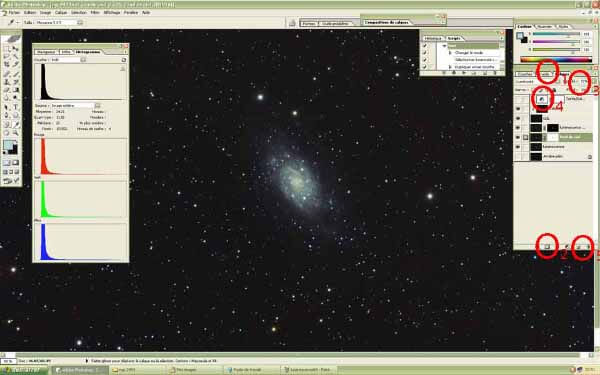Screen dimensions: 600x375
Task: Click the color spectrum ramp in Couleur panel
Action: 556,59
